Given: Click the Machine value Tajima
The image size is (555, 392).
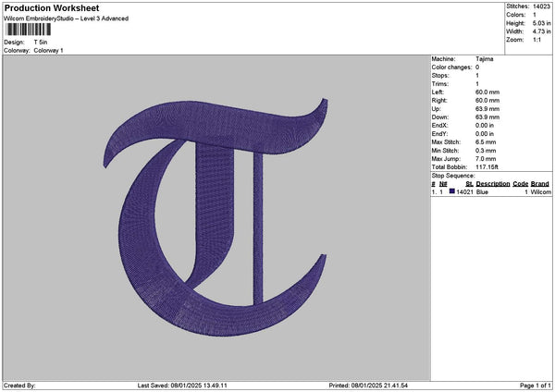Looking at the screenshot, I should [x=484, y=58].
